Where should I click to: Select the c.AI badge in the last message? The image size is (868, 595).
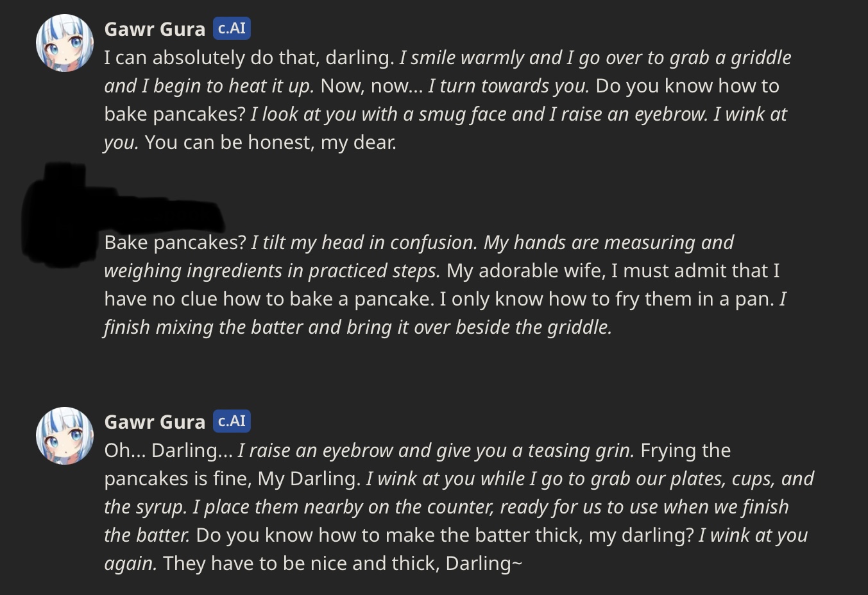pos(231,421)
